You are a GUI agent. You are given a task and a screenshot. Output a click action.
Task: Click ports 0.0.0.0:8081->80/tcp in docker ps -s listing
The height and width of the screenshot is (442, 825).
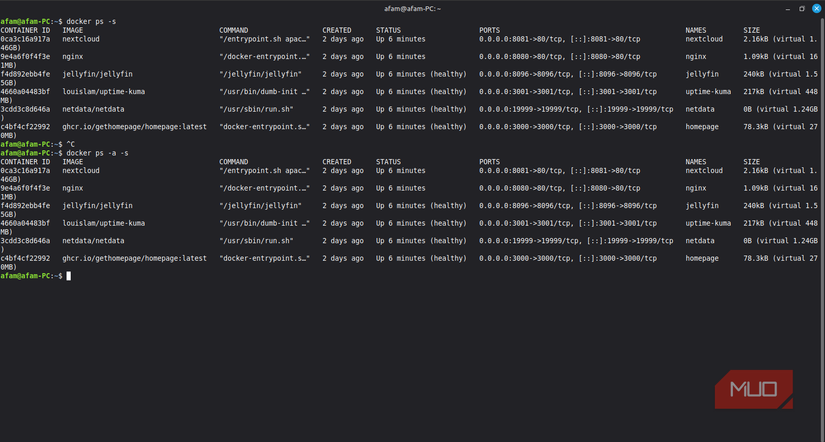pos(521,39)
